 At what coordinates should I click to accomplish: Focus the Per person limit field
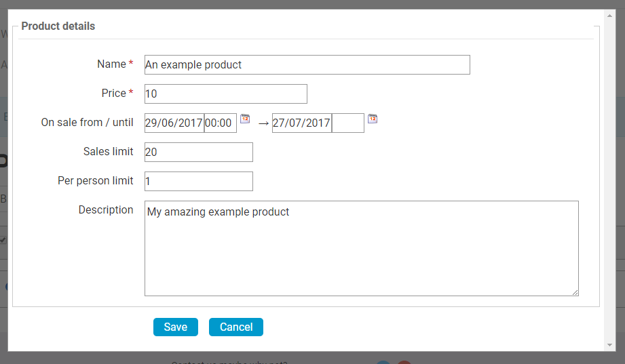199,181
